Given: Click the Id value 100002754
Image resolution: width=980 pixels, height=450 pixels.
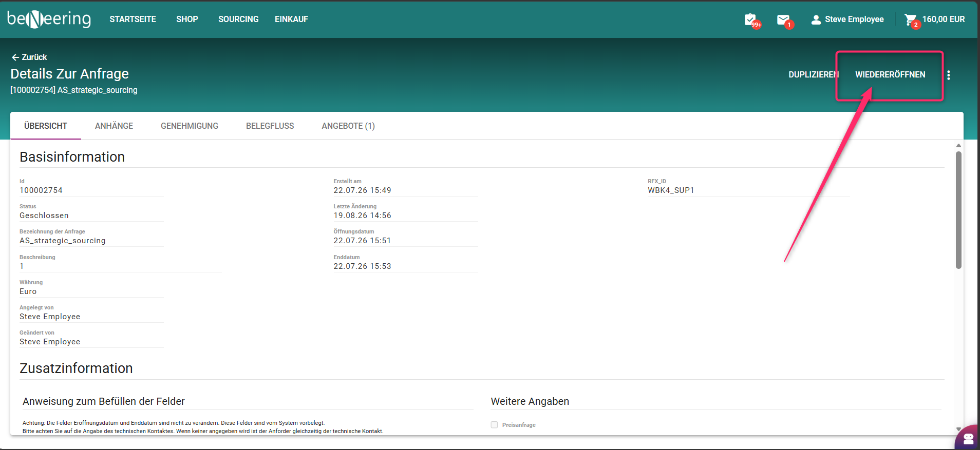Looking at the screenshot, I should (x=41, y=190).
